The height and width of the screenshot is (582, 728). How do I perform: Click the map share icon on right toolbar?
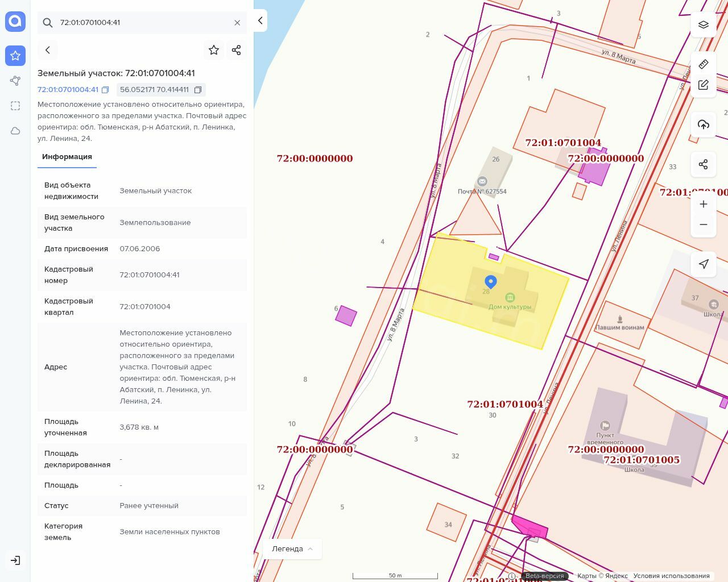[x=703, y=164]
